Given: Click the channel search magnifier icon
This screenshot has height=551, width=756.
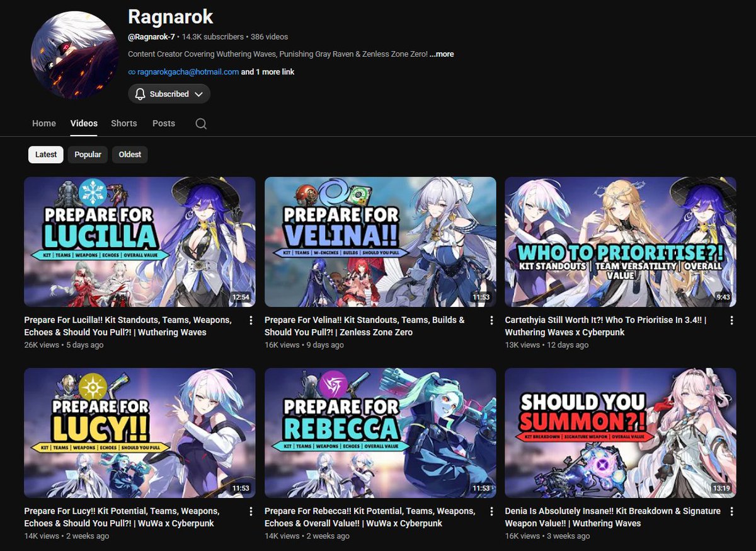Looking at the screenshot, I should click(x=201, y=124).
